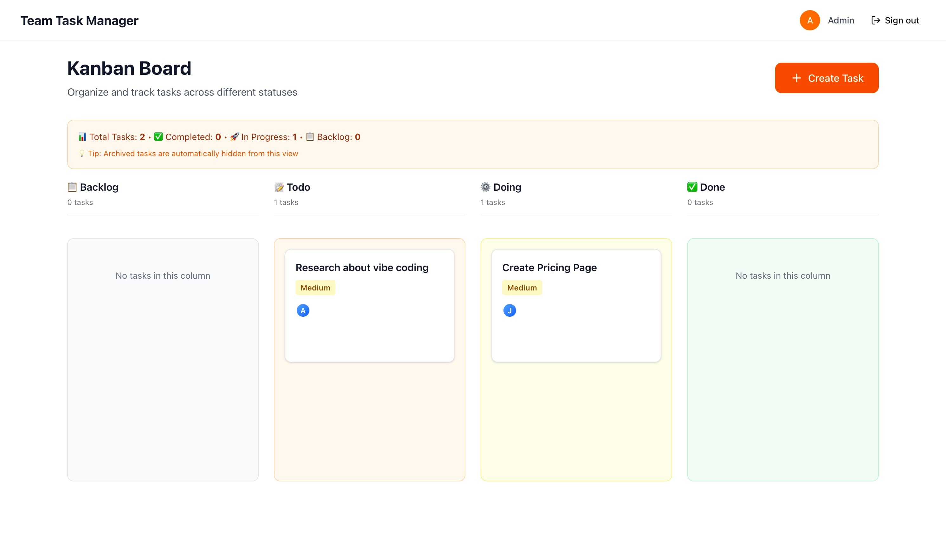Click the plus icon inside Create Task button
The image size is (946, 560).
click(797, 78)
